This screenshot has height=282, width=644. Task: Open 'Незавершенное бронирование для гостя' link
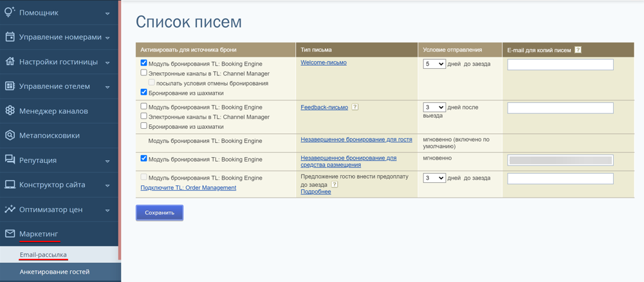(x=356, y=139)
